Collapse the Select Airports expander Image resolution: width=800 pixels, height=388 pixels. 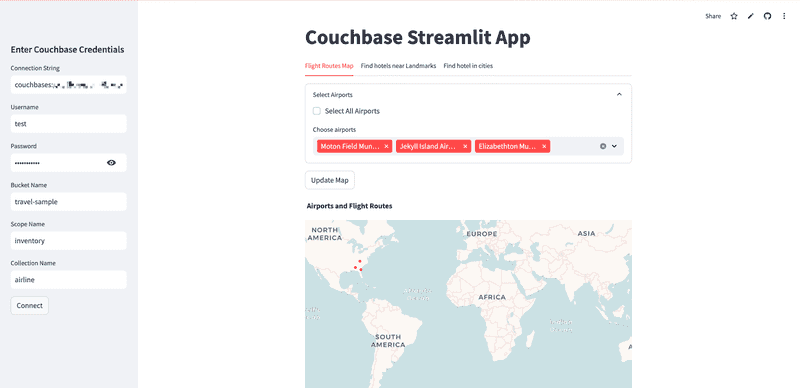point(619,94)
